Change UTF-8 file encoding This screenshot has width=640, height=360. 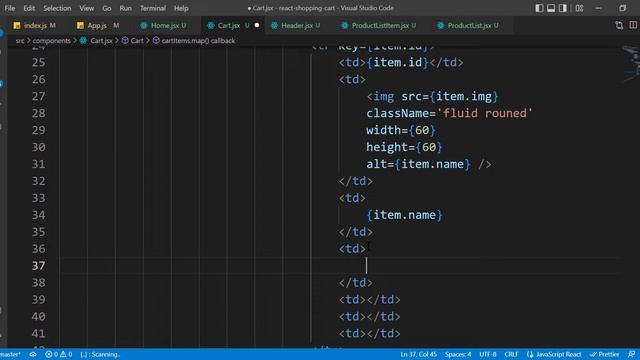(x=488, y=354)
